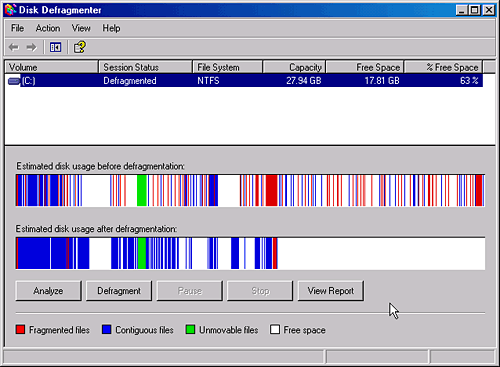Click the Analyze button
Image resolution: width=500 pixels, height=367 pixels.
tap(48, 291)
